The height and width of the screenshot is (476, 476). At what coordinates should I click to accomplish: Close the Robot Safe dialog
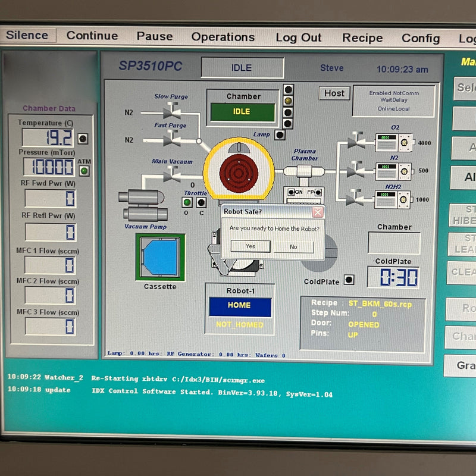[318, 212]
